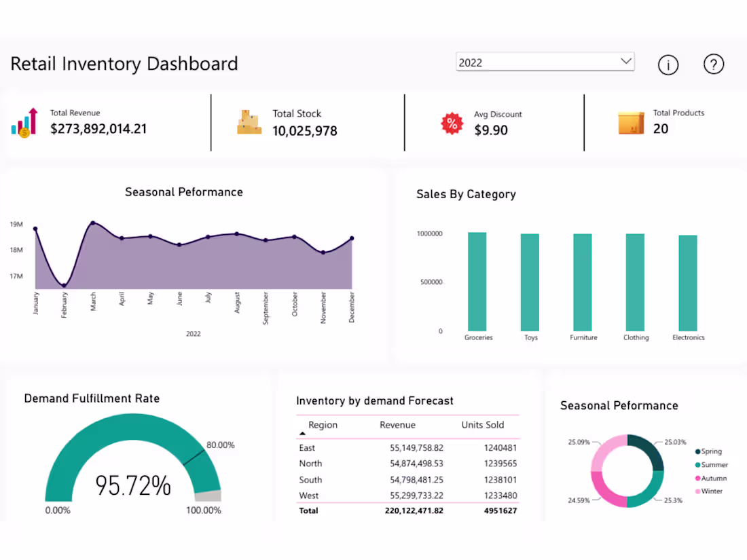Select the Spring legend color dot

698,451
